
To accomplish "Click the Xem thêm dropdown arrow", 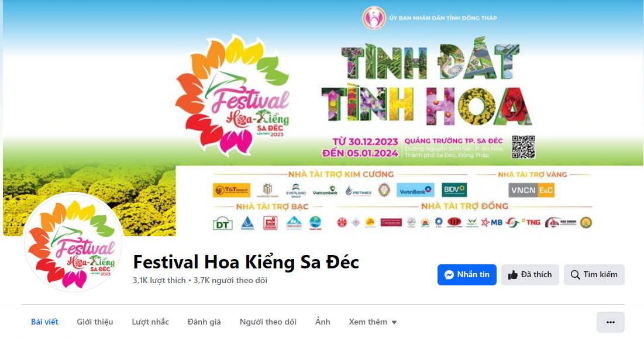I will (x=394, y=322).
